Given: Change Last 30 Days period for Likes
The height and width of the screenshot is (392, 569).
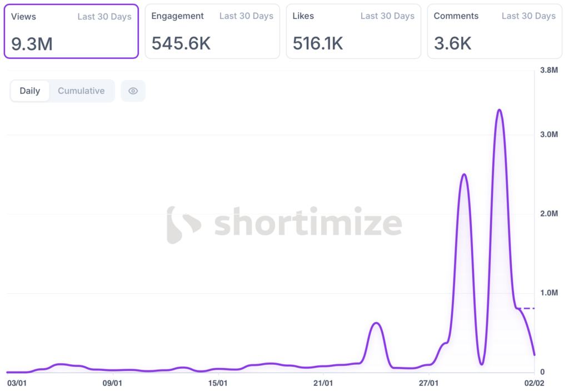Looking at the screenshot, I should click(x=387, y=16).
